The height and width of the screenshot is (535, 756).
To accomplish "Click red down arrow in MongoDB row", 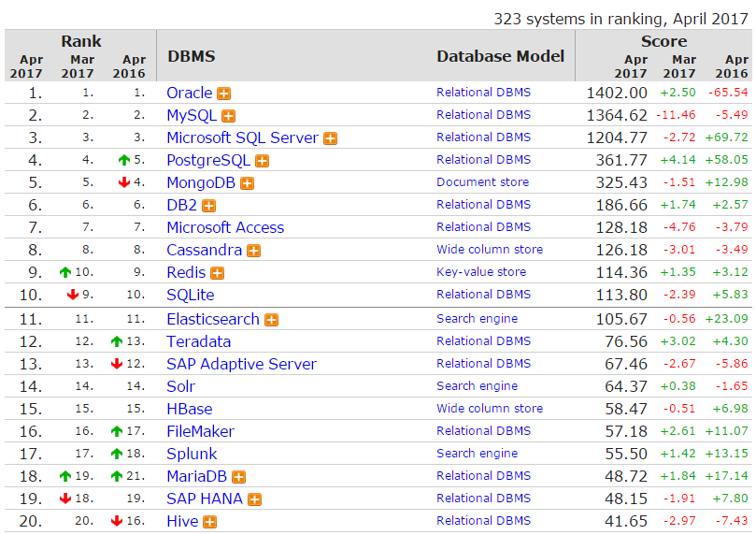I will 124,181.
